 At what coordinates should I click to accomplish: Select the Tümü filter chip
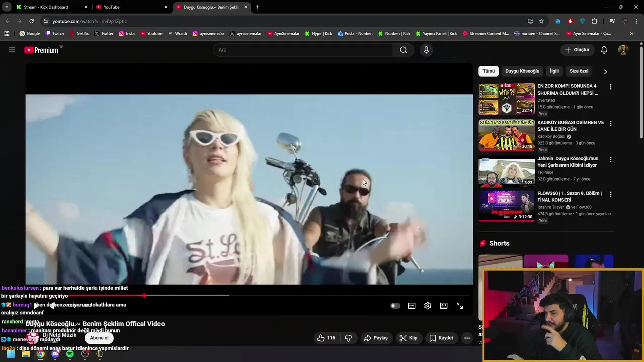click(489, 71)
